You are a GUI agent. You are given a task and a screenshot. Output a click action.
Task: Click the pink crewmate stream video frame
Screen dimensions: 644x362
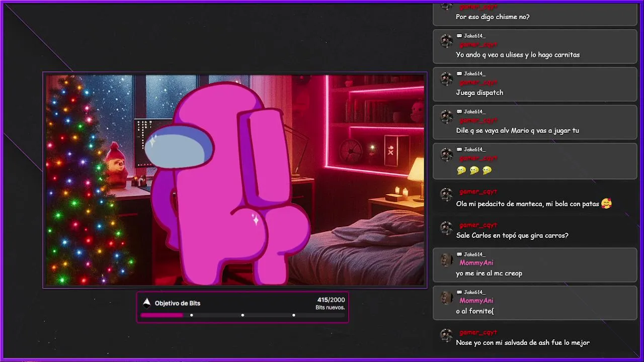pos(235,180)
